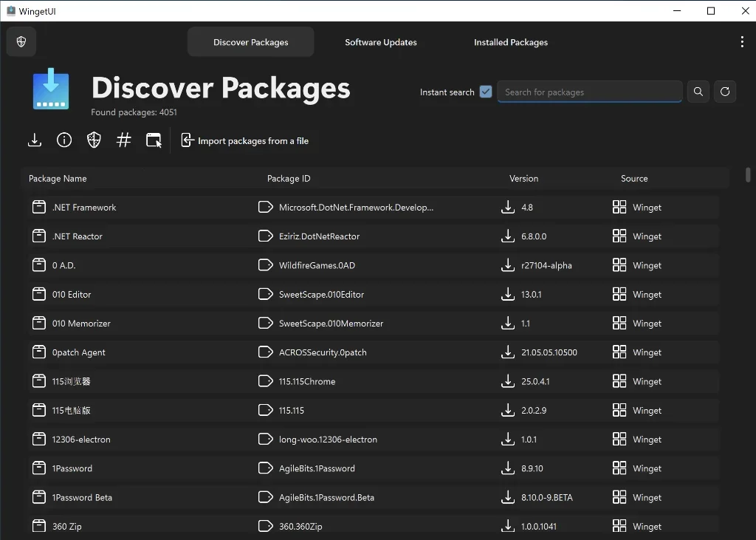The width and height of the screenshot is (756, 540).
Task: Click the vertical scrollbar thumb of package list
Action: click(x=748, y=174)
